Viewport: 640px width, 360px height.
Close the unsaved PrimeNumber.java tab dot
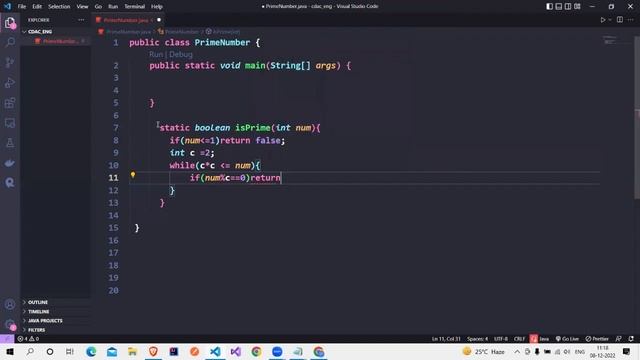(x=159, y=20)
